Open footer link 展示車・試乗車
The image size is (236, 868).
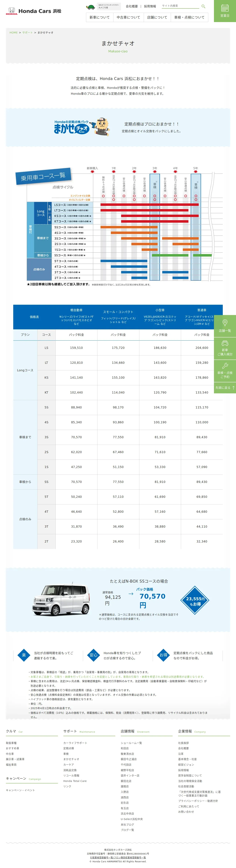click(x=15, y=759)
